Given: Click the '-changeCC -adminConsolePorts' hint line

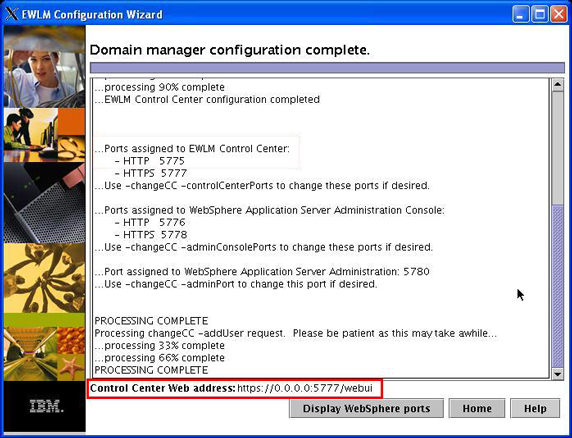Looking at the screenshot, I should click(x=263, y=247).
